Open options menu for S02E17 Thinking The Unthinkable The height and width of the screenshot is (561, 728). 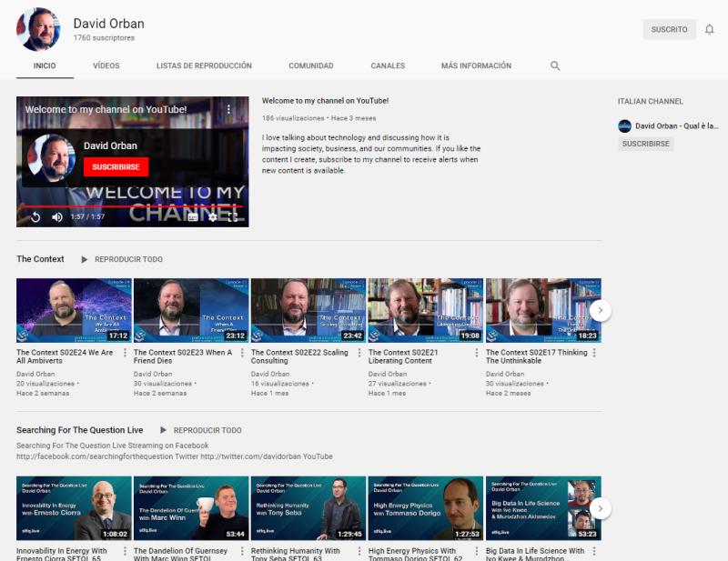pos(594,353)
